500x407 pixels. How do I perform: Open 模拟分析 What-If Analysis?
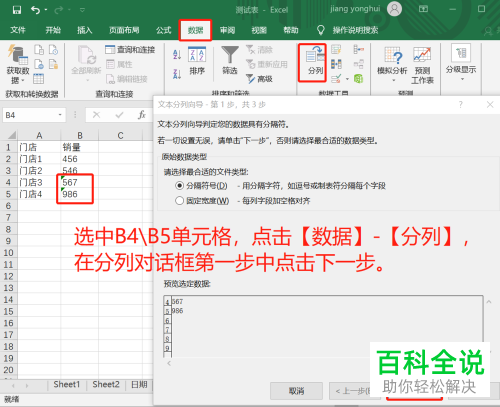(x=392, y=64)
